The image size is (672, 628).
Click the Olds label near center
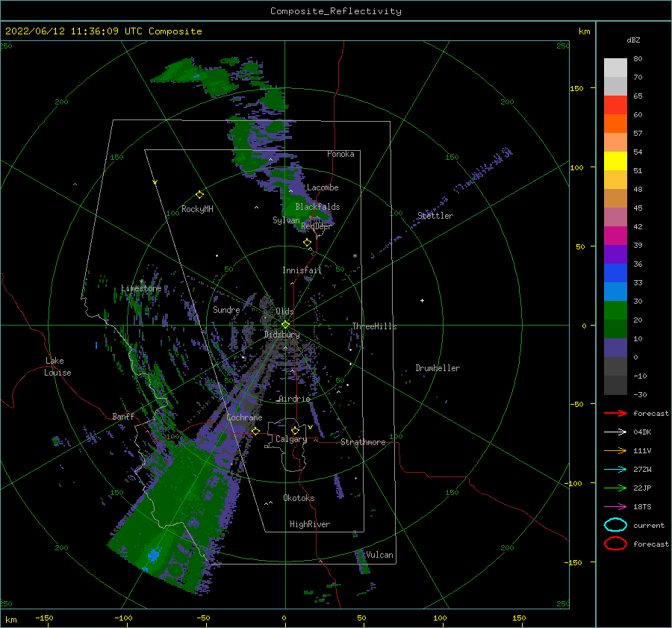coord(284,311)
